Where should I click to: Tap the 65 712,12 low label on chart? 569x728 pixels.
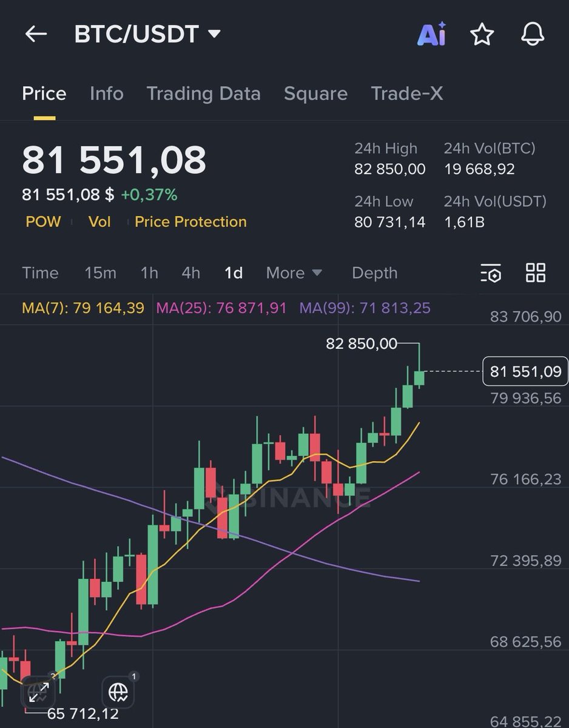pyautogui.click(x=83, y=714)
